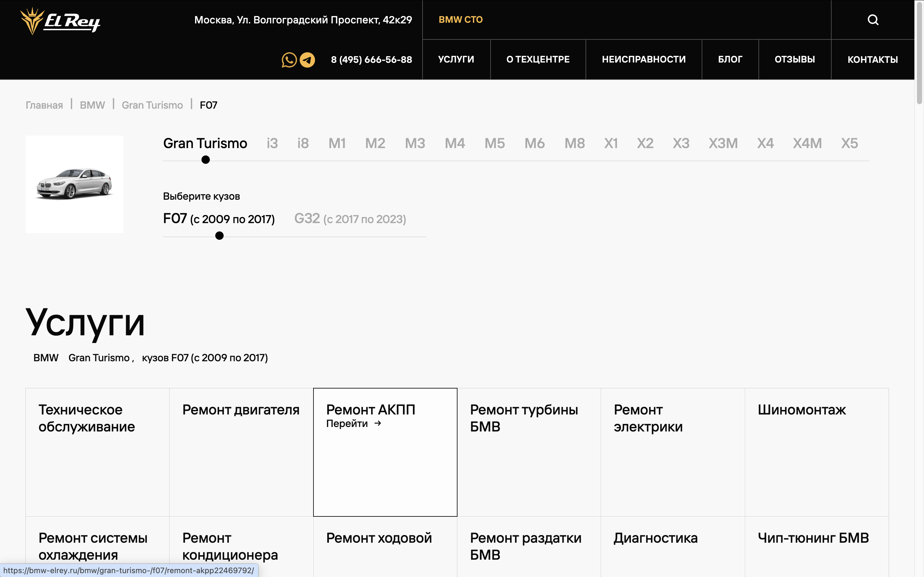Open the Telegram chat icon

(307, 60)
